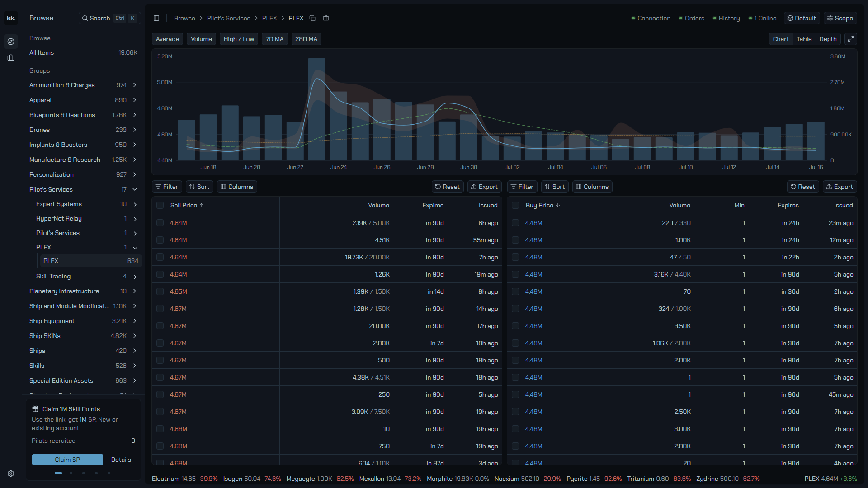Expand Ammunition & Charges group
Image resolution: width=868 pixels, height=488 pixels.
tap(135, 85)
